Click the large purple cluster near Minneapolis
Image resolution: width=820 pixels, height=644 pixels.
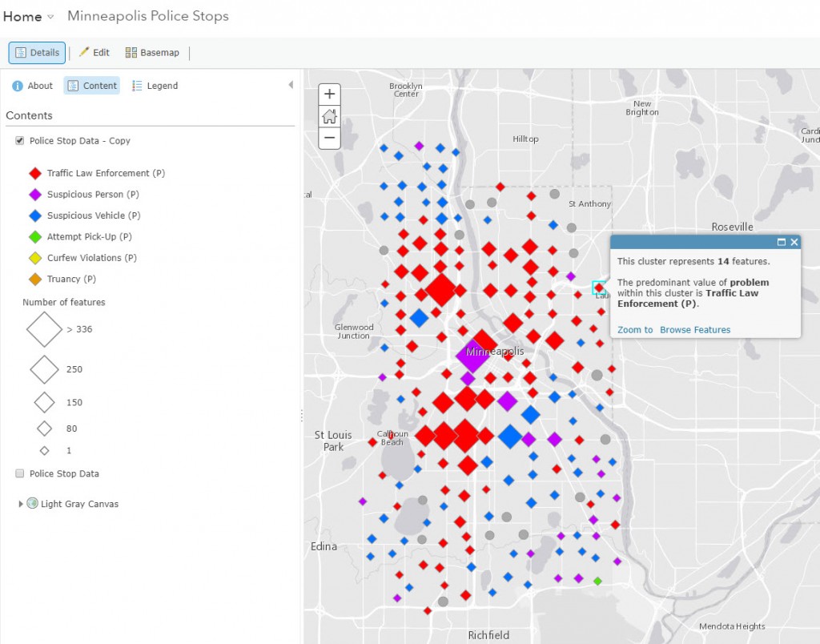tap(473, 353)
